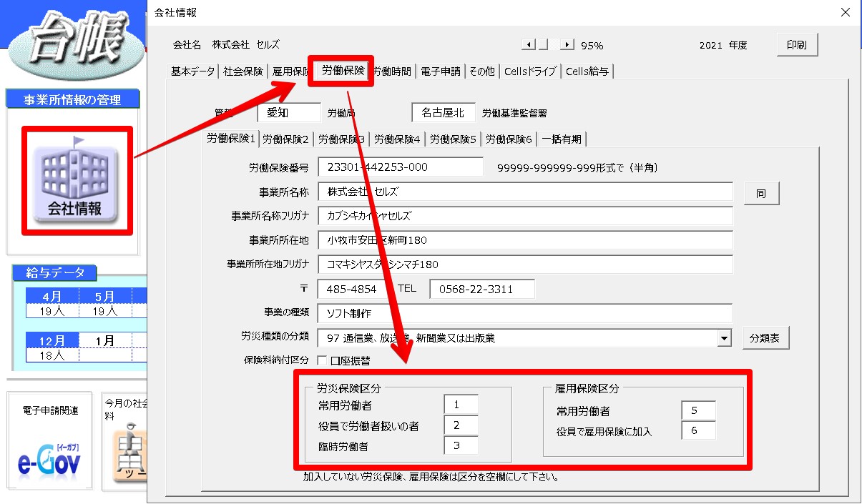This screenshot has height=504, width=862.
Task: Select the 労働保険1 sub-tab
Action: click(x=231, y=138)
